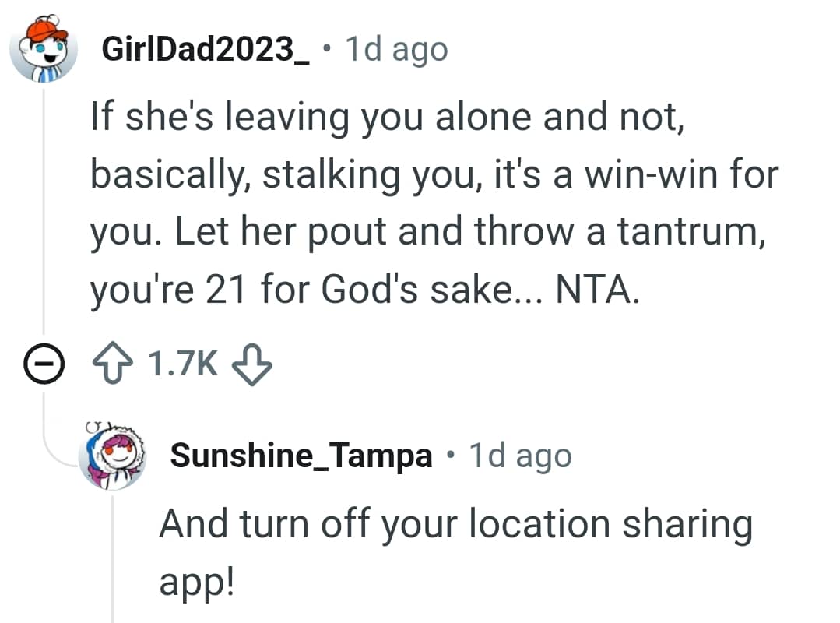Visit Sunshine_Tampa's profile page
This screenshot has width=840, height=623.
coord(302,456)
